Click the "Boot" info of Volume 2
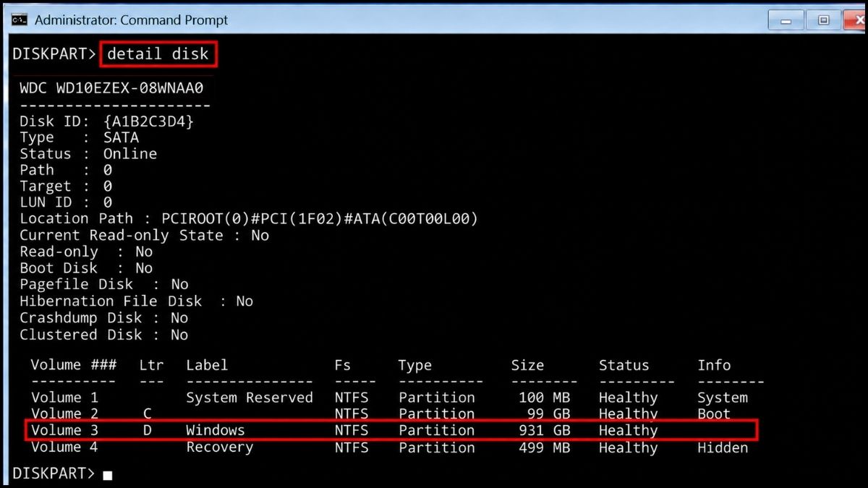Screen dimensions: 868x488 coord(714,414)
